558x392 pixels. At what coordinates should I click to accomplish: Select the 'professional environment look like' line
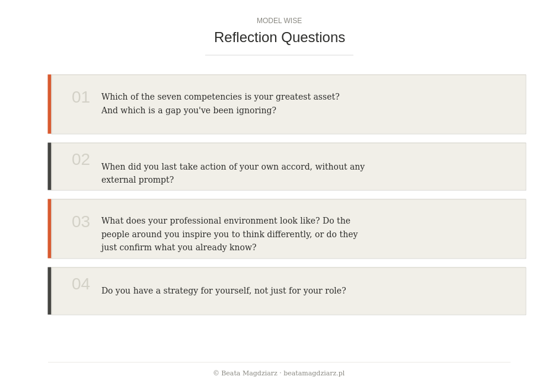(x=225, y=221)
